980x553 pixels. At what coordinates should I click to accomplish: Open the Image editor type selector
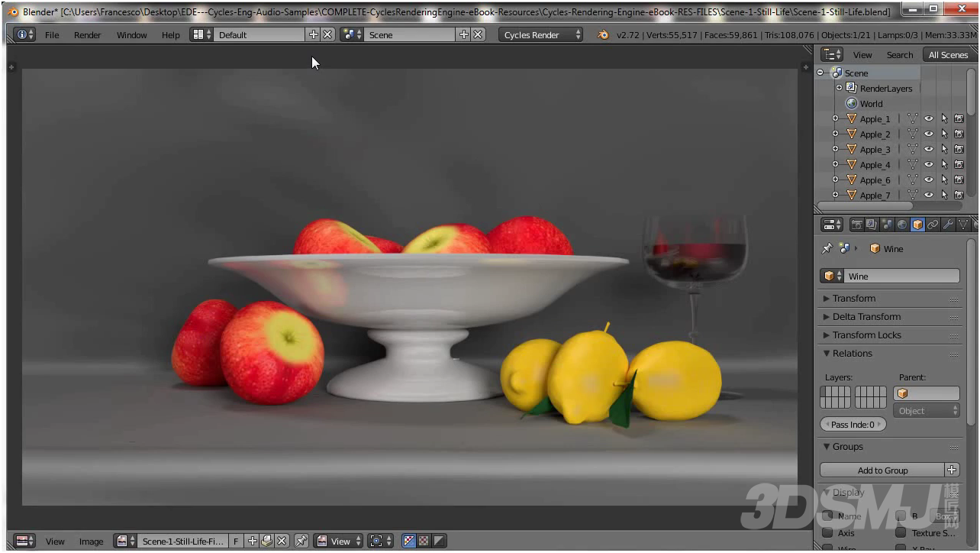pos(26,541)
